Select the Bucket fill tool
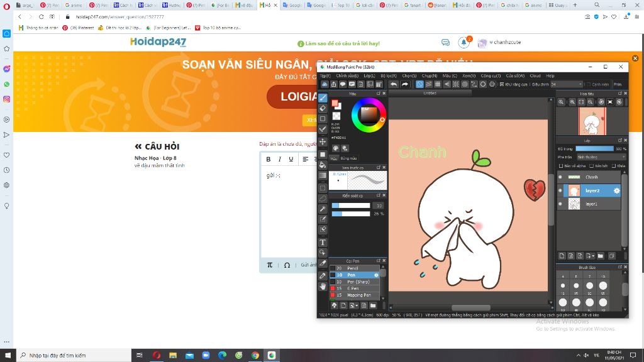This screenshot has height=362, width=644. (x=323, y=165)
